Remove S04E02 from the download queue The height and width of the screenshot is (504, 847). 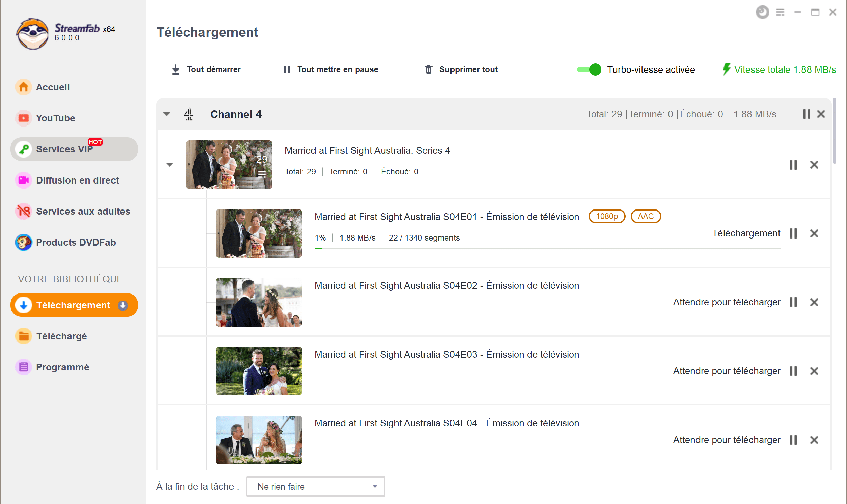(814, 302)
